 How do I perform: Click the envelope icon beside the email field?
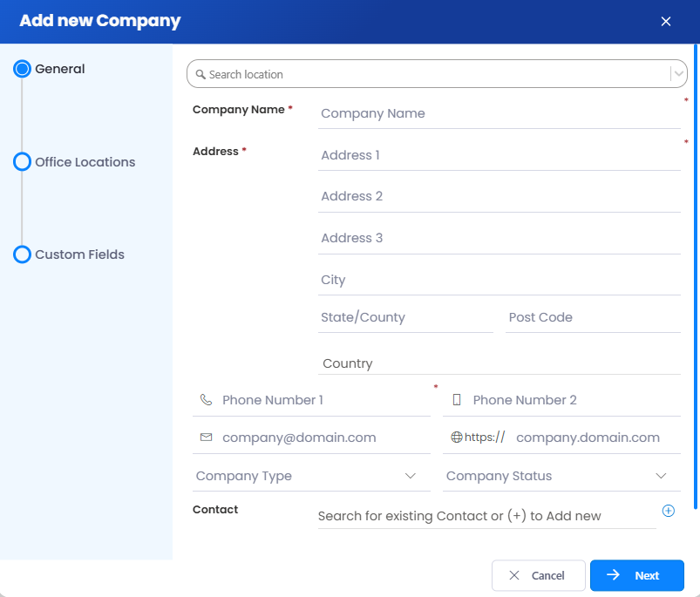click(206, 438)
